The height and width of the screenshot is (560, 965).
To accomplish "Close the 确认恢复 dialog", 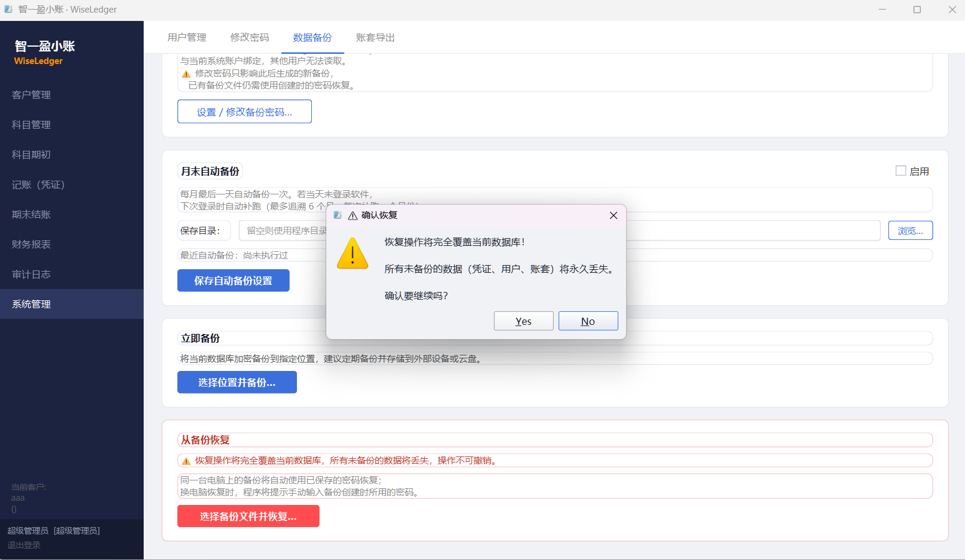I will 613,215.
